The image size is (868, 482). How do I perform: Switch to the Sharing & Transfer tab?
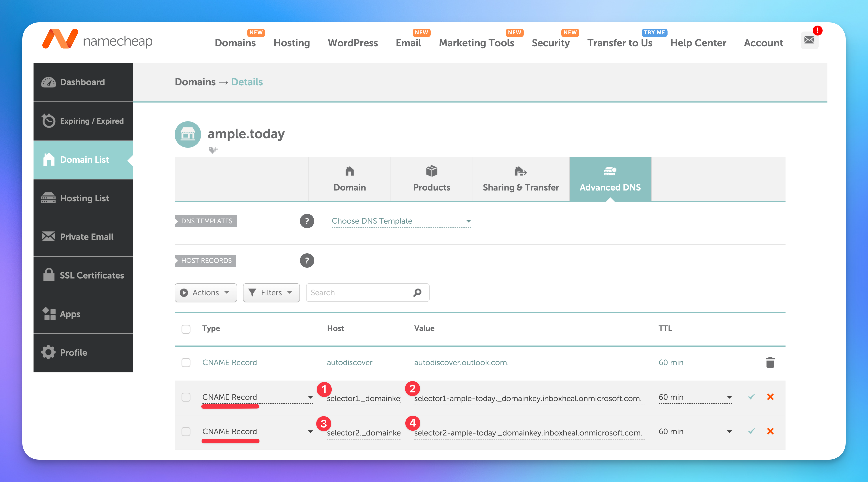pyautogui.click(x=521, y=179)
